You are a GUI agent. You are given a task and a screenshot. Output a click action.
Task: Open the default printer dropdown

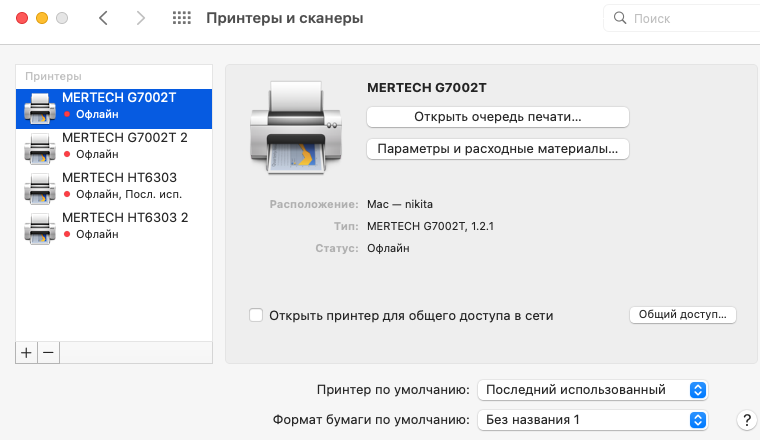593,389
